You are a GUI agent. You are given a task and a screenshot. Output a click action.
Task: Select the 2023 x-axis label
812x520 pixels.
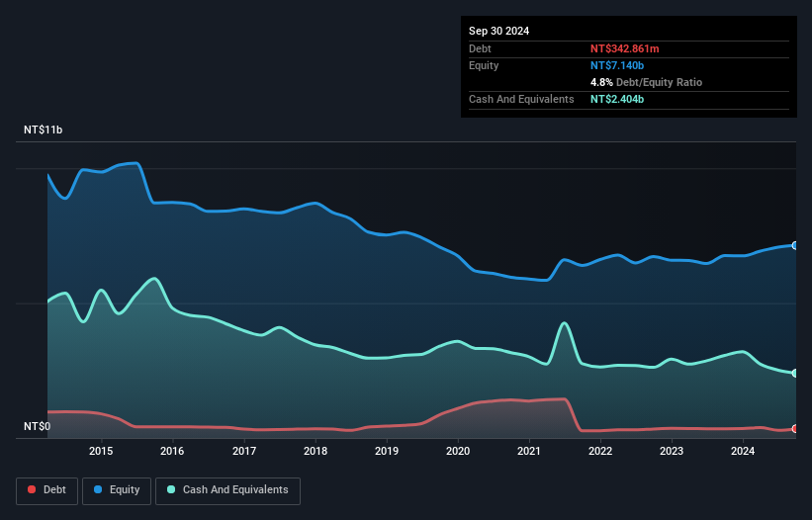tap(672, 451)
